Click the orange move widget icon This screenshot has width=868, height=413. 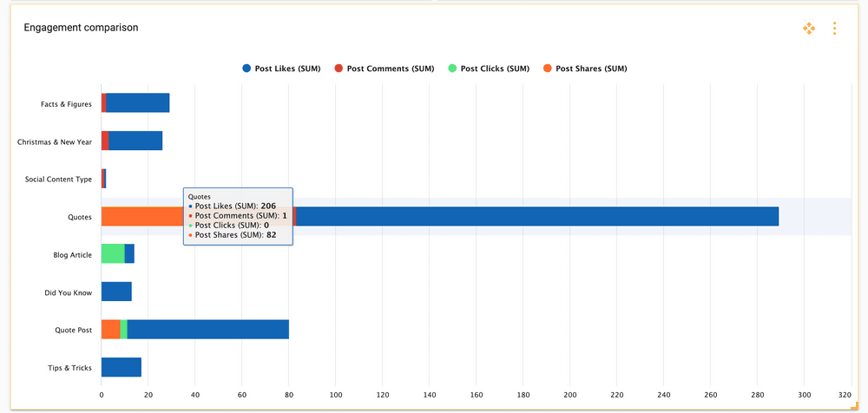(809, 29)
